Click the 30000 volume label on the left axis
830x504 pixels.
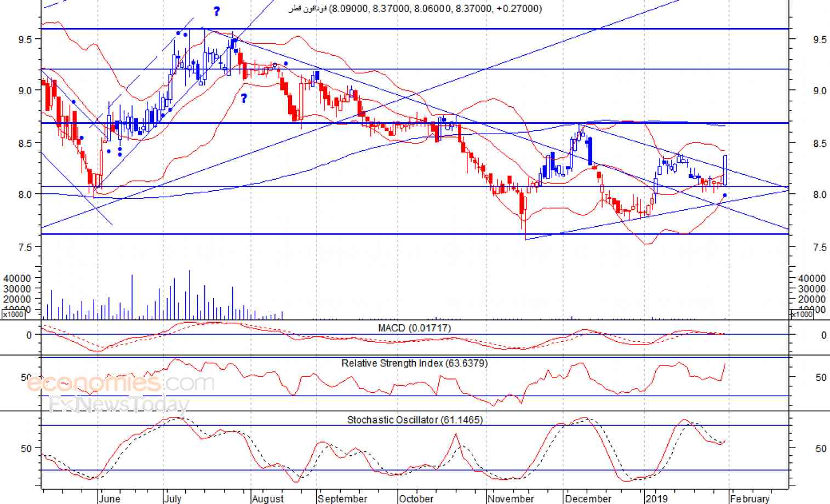click(17, 289)
